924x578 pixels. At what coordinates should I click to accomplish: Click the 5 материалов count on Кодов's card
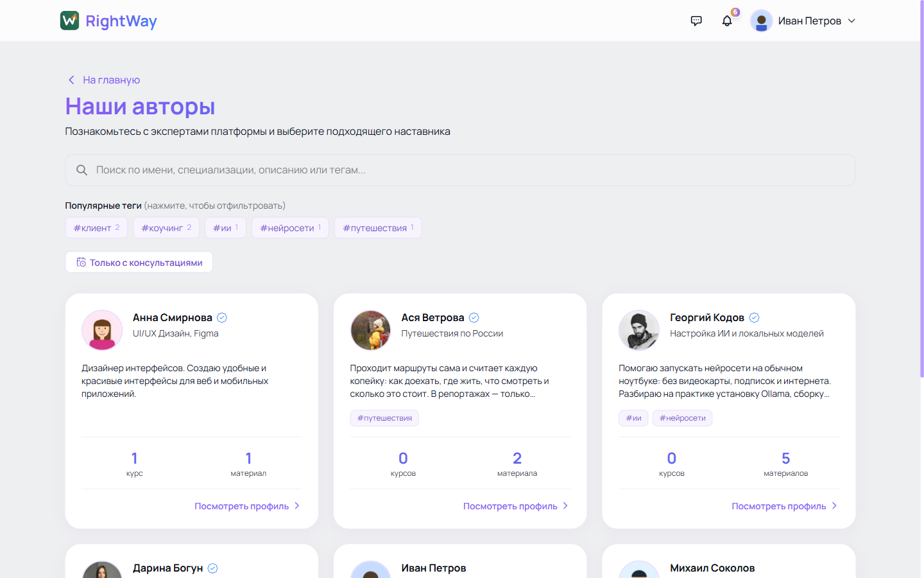[785, 464]
